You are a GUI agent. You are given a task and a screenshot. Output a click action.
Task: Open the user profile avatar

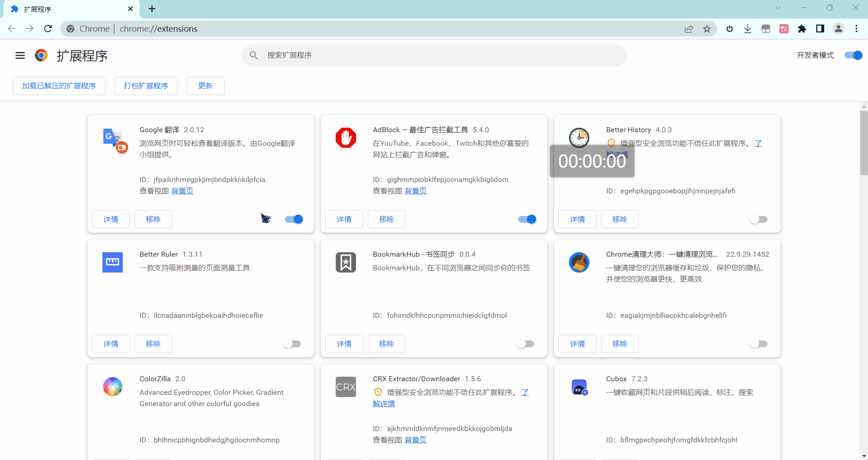(839, 29)
